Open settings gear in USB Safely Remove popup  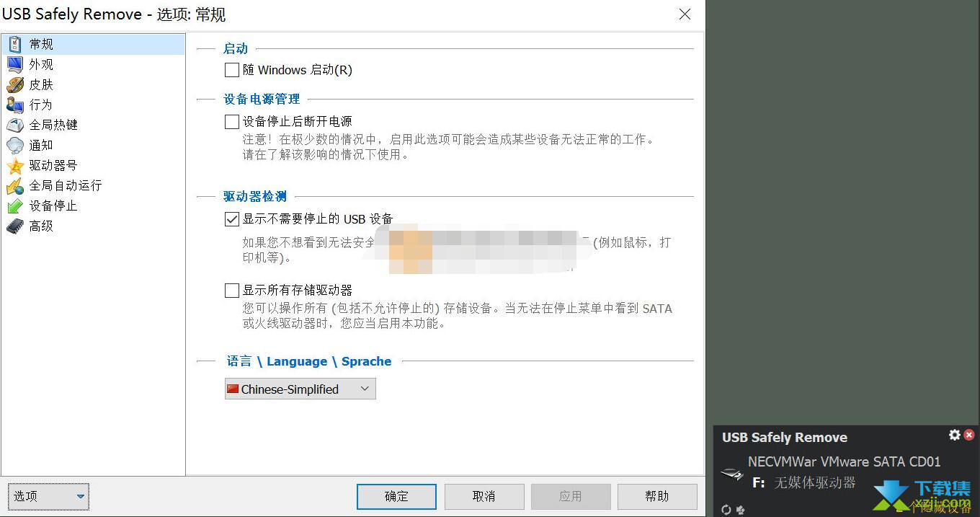[955, 435]
